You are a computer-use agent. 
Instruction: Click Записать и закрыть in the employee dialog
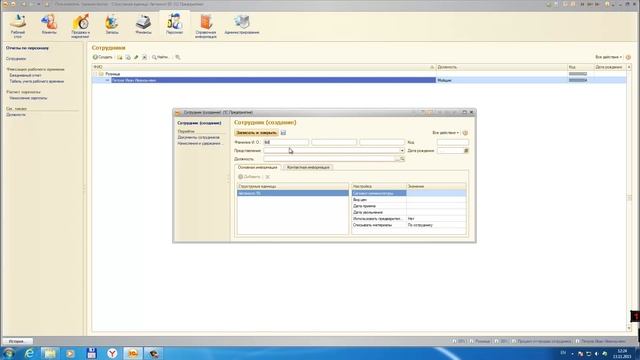coord(256,133)
